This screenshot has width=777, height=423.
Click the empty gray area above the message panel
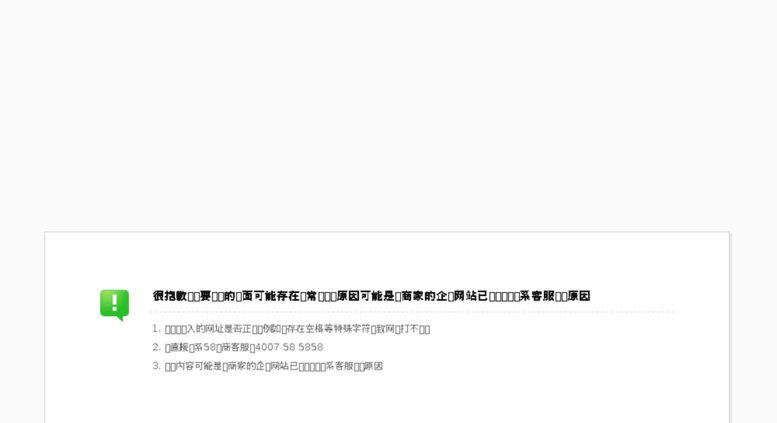pos(388,114)
